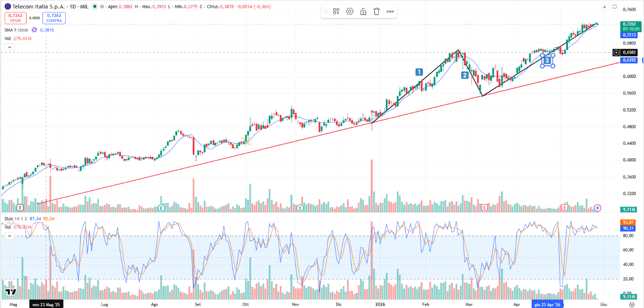Click the green market status dot
This screenshot has height=308, width=644.
[95, 7]
